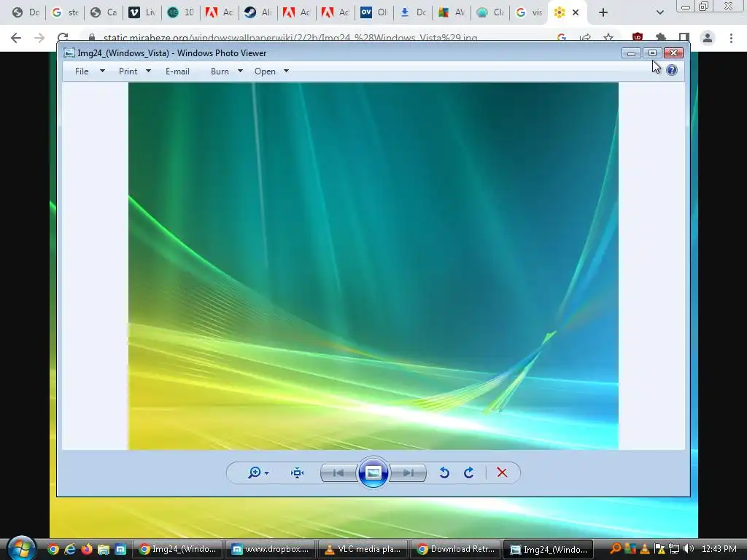Click the taskbar clock showing 12:43 PM
The height and width of the screenshot is (560, 747).
(x=719, y=549)
